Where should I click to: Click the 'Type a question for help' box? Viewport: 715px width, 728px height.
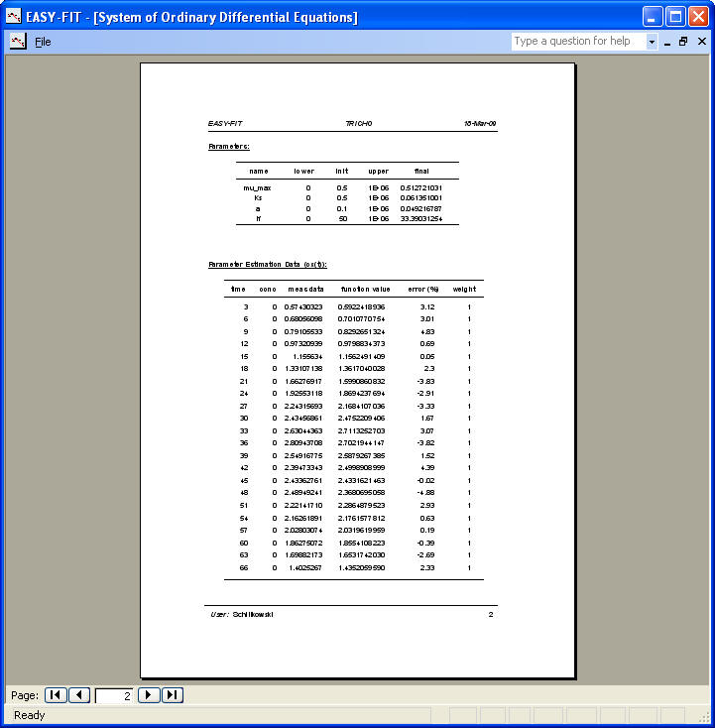coord(577,42)
